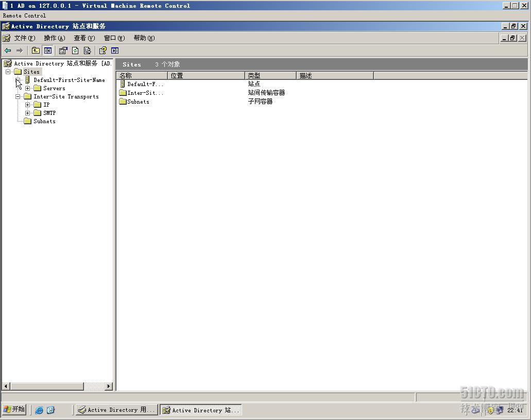The image size is (531, 420).
Task: Click the Active Directory 站... taskbar button
Action: click(x=201, y=410)
